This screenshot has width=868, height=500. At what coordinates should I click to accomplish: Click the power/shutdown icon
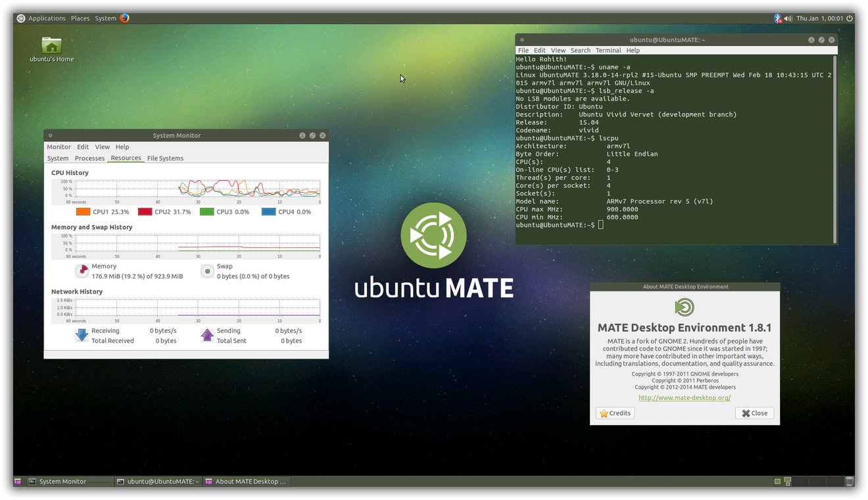849,18
